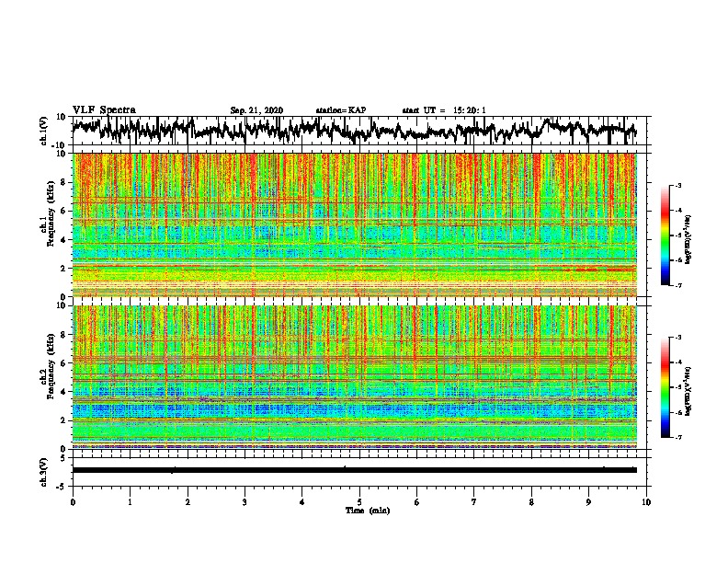Viewport: 728px width, 563px height.
Task: Click the ch.2 colorbar PSD unit label
Action: (x=688, y=391)
